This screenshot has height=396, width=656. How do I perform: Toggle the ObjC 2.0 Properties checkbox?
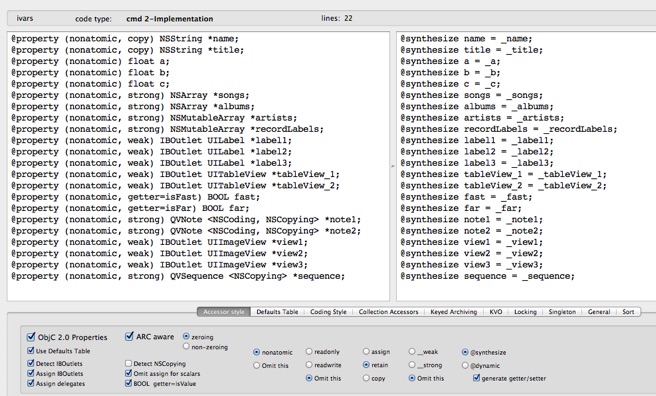pyautogui.click(x=31, y=337)
